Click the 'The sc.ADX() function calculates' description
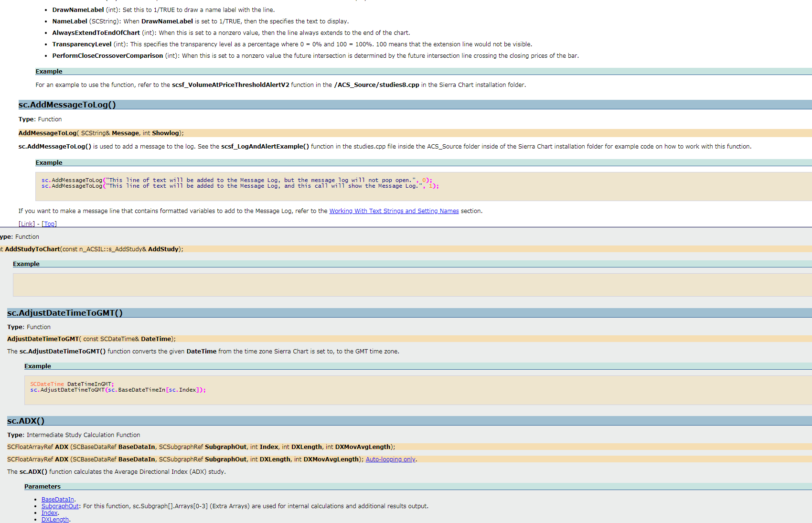Viewport: 812px width, 523px height. click(117, 472)
